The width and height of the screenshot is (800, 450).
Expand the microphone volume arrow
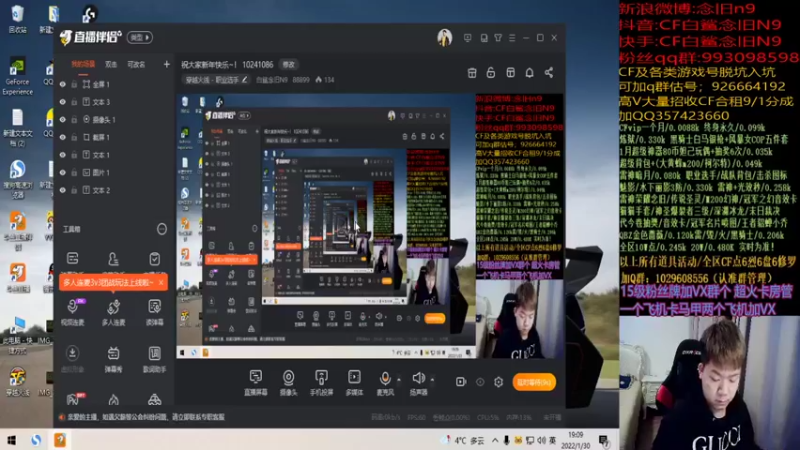point(399,379)
